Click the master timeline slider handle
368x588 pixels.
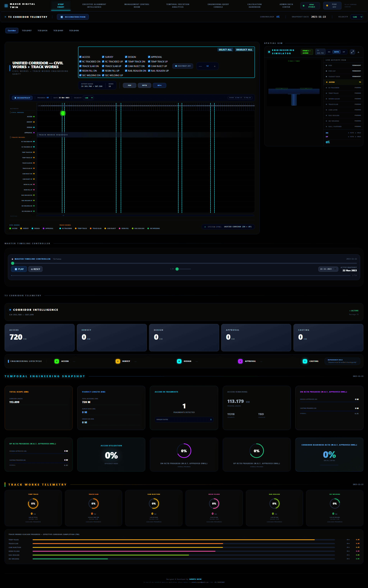13,263
